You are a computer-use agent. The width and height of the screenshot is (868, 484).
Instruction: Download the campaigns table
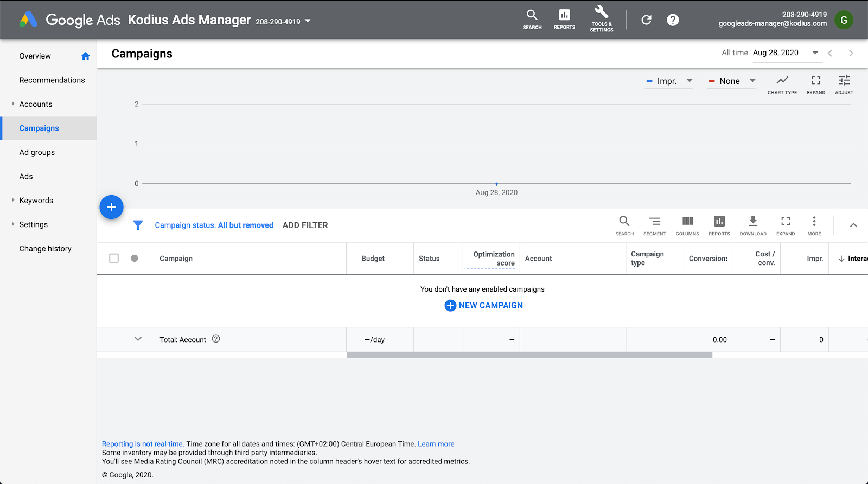[x=753, y=225]
